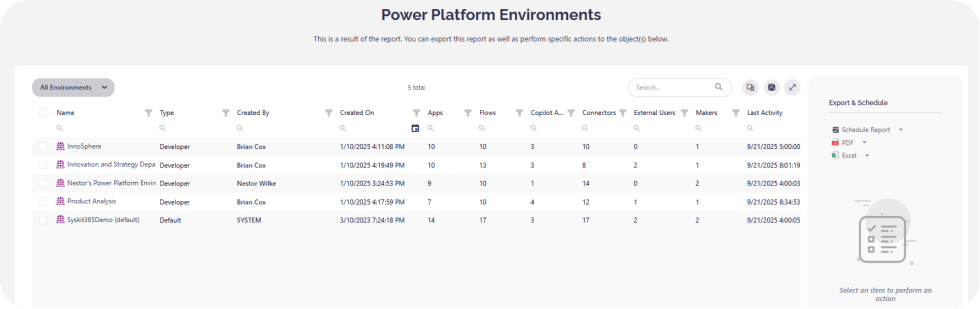Open the Type column filter icon
This screenshot has height=309, width=980.
225,113
